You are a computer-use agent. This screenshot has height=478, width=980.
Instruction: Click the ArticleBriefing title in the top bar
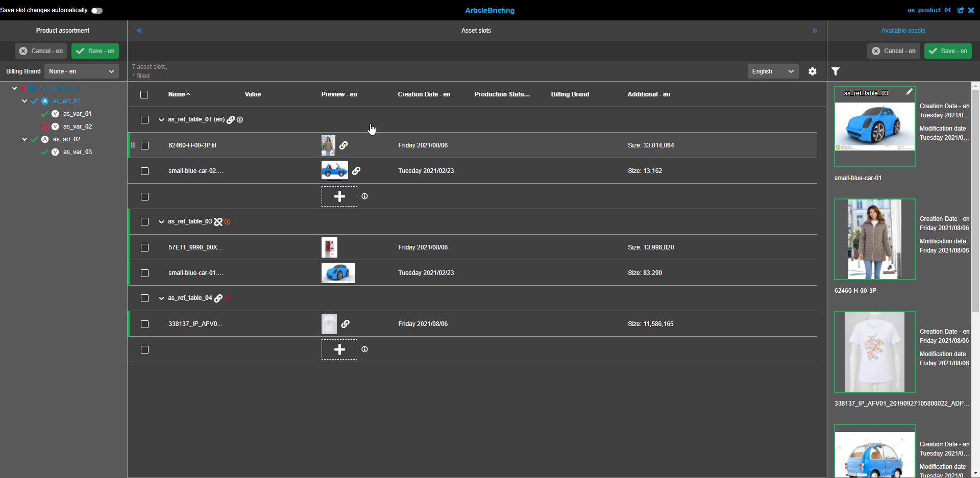[489, 10]
